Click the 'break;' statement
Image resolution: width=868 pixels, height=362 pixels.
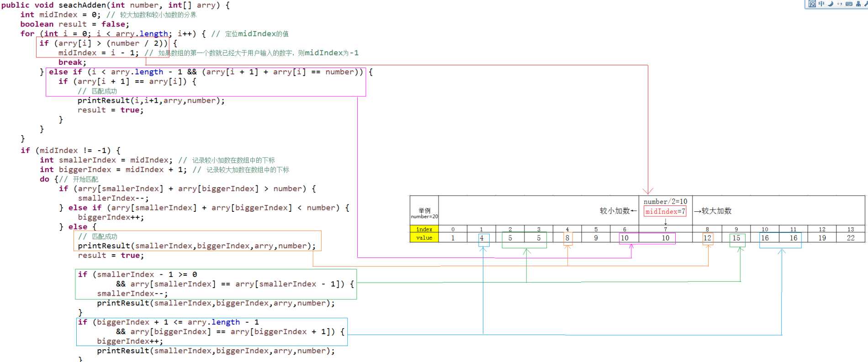(x=72, y=63)
